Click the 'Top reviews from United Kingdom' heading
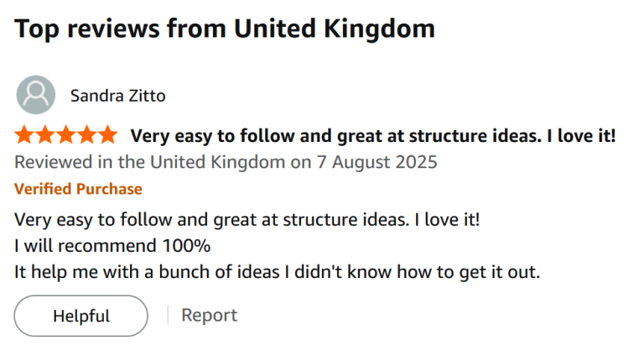The image size is (644, 361). tap(225, 29)
